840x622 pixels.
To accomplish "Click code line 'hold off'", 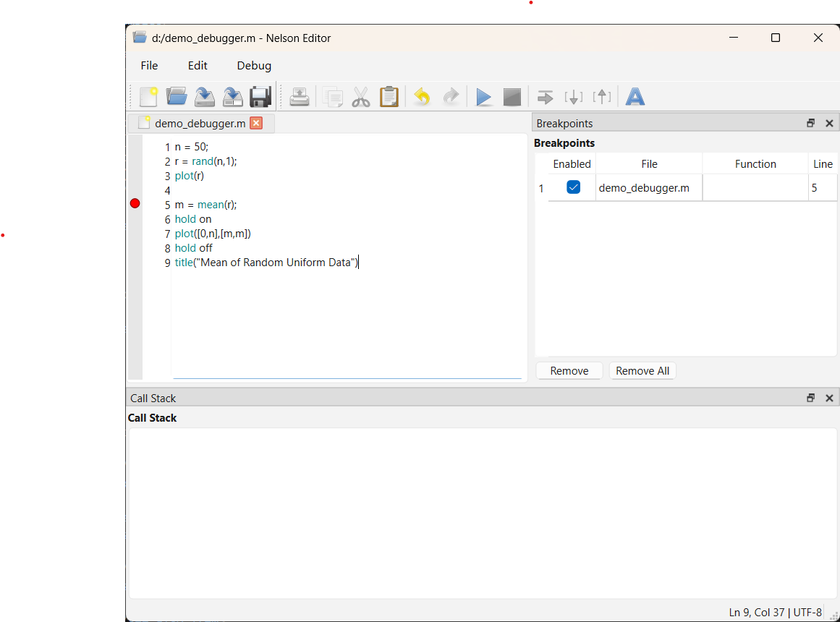I will pos(193,248).
